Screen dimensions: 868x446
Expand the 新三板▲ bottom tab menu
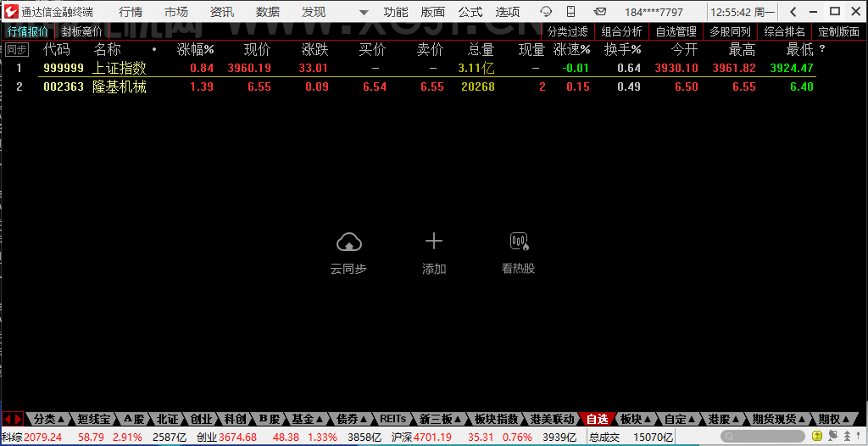click(x=440, y=419)
